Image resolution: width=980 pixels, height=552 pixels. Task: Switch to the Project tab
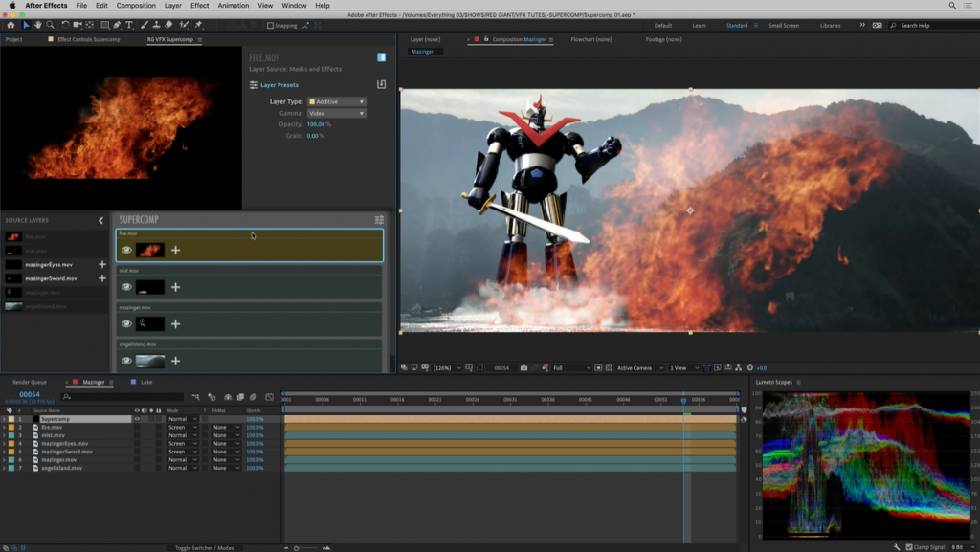13,39
